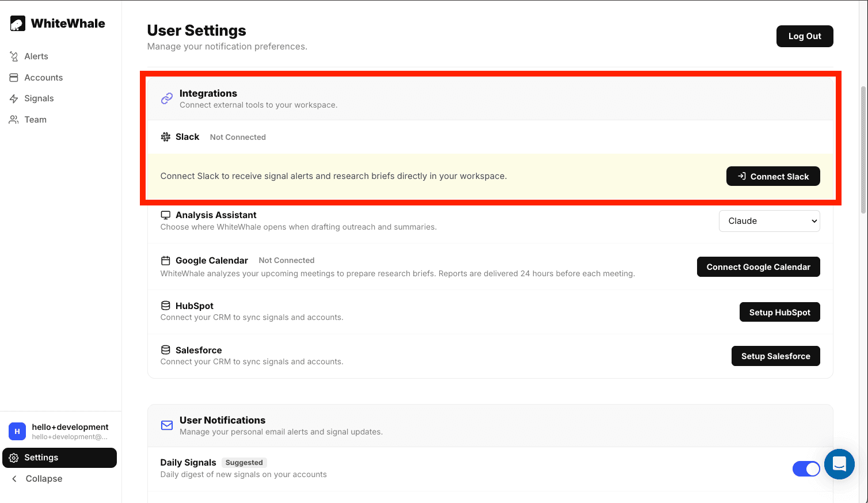The height and width of the screenshot is (503, 868).
Task: Click the Slack Not Connected status
Action: [238, 137]
